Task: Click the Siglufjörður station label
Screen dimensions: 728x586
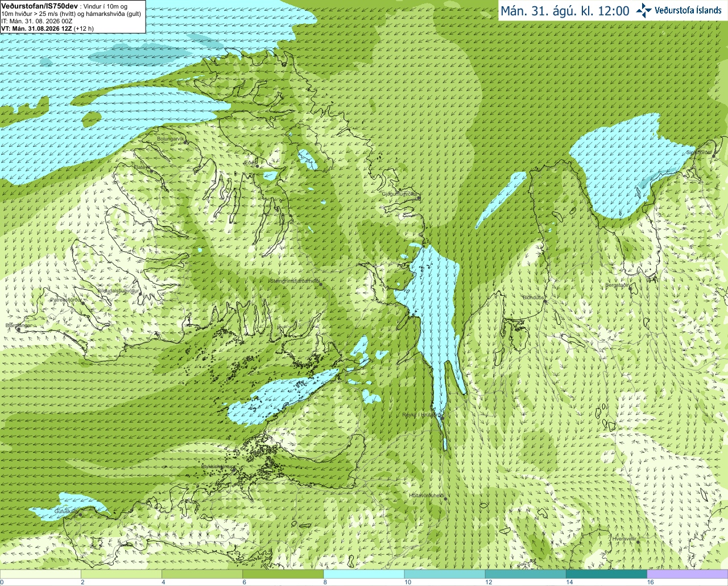Action: point(698,152)
